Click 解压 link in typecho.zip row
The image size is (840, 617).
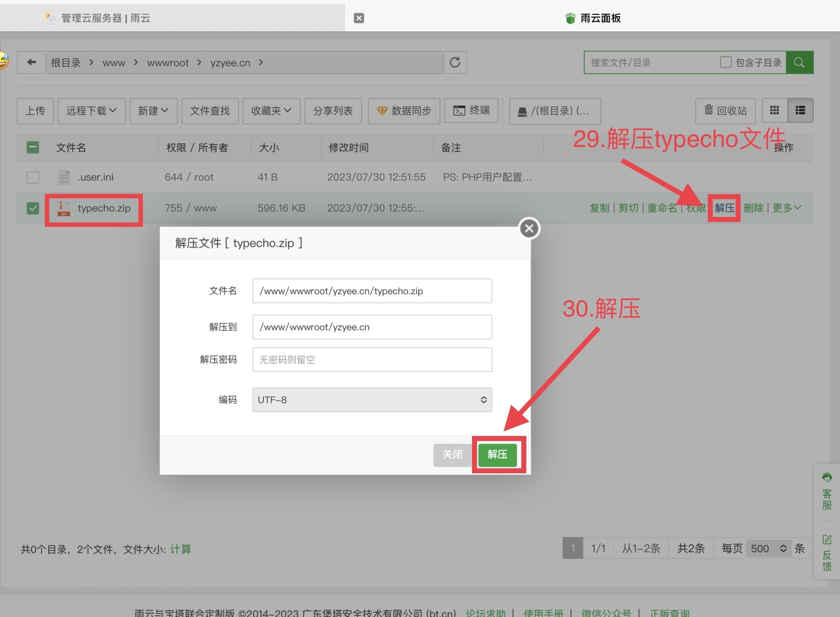[x=725, y=208]
